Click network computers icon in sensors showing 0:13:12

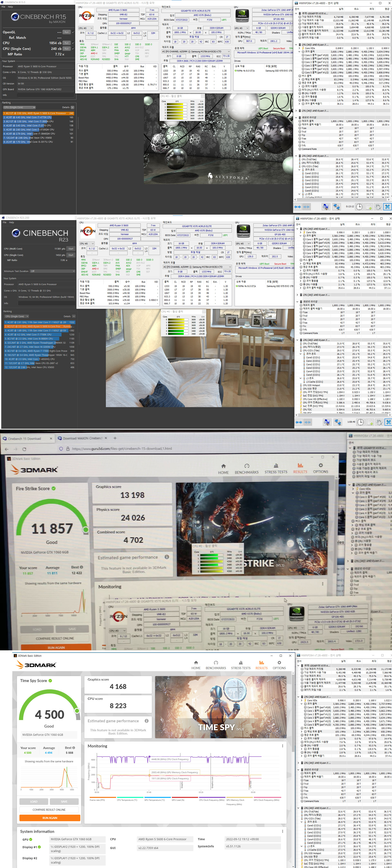[336, 207]
